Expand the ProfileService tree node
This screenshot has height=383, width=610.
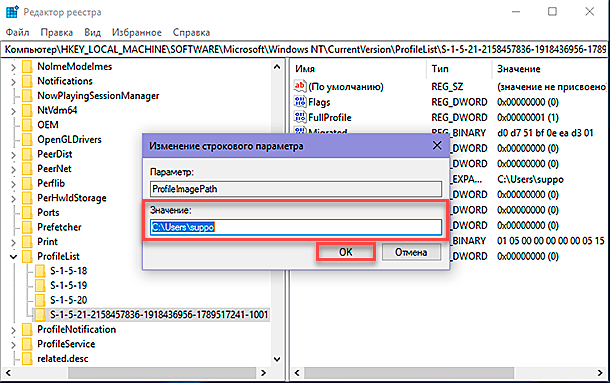[13, 344]
